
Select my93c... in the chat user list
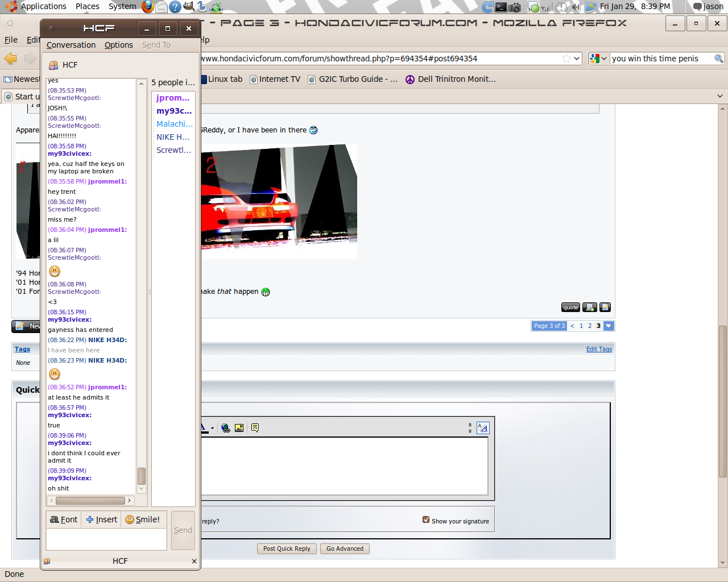pyautogui.click(x=174, y=111)
